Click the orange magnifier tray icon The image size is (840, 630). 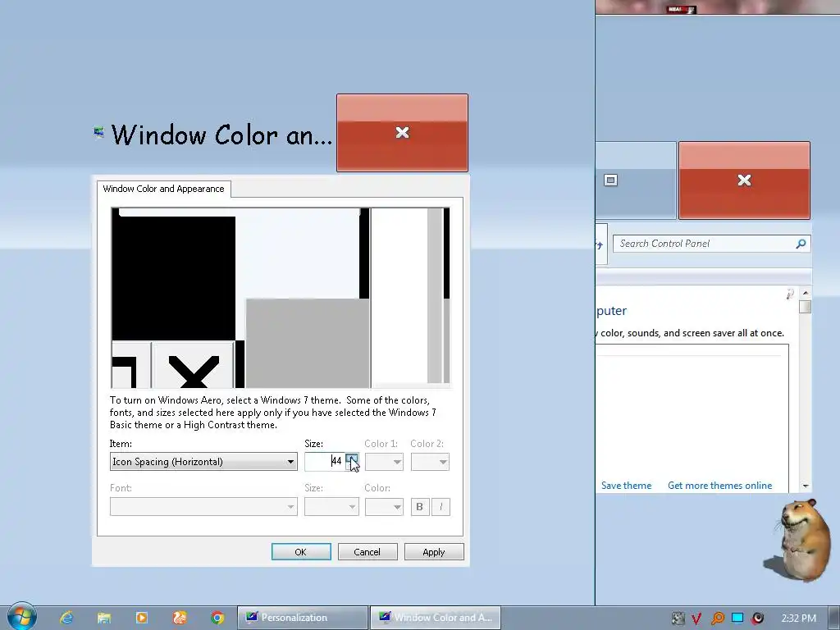(717, 619)
